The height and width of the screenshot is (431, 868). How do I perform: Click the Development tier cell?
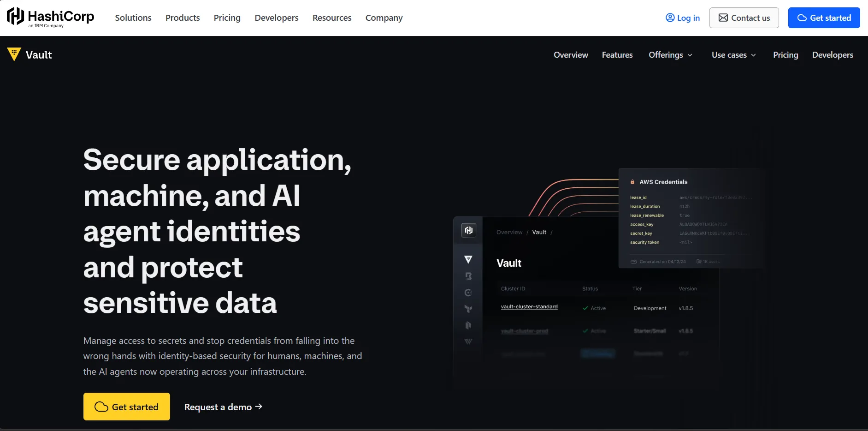click(650, 308)
